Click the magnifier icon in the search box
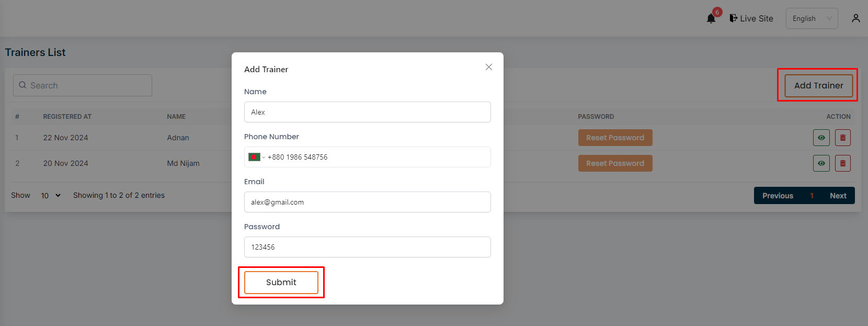The height and width of the screenshot is (326, 868). coord(22,85)
